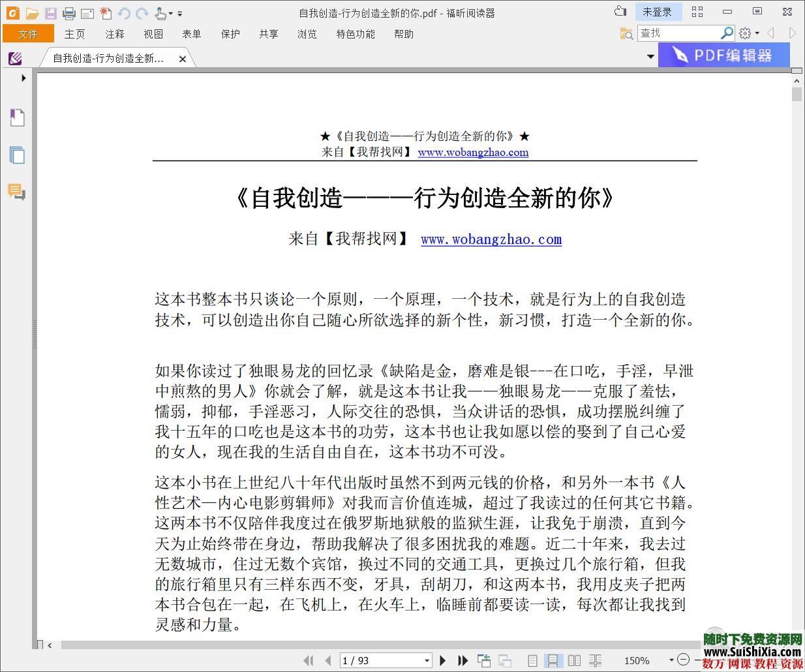Image resolution: width=805 pixels, height=672 pixels.
Task: Undo the last action
Action: pyautogui.click(x=124, y=12)
